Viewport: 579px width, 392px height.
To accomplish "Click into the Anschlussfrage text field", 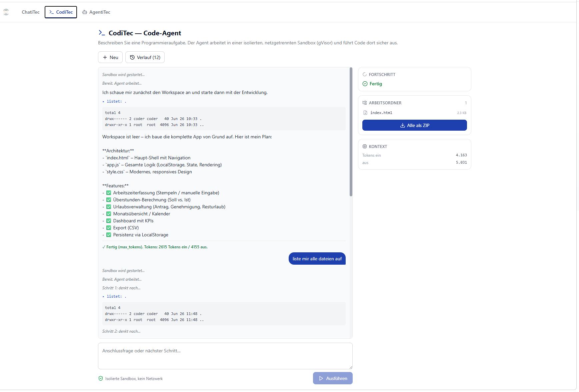I will [x=225, y=356].
